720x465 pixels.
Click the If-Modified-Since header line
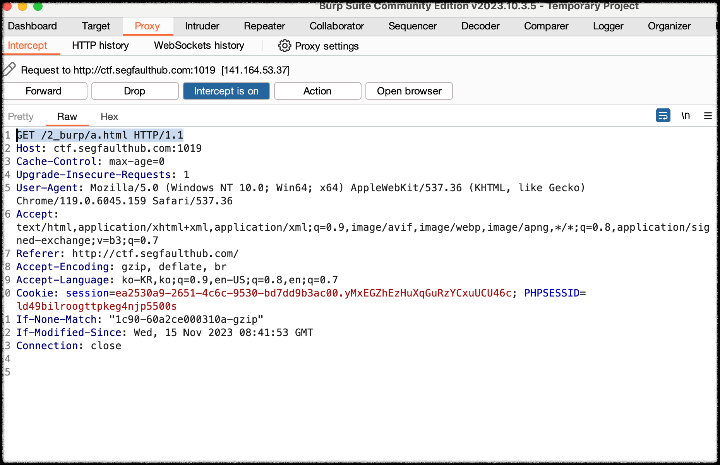tap(164, 332)
